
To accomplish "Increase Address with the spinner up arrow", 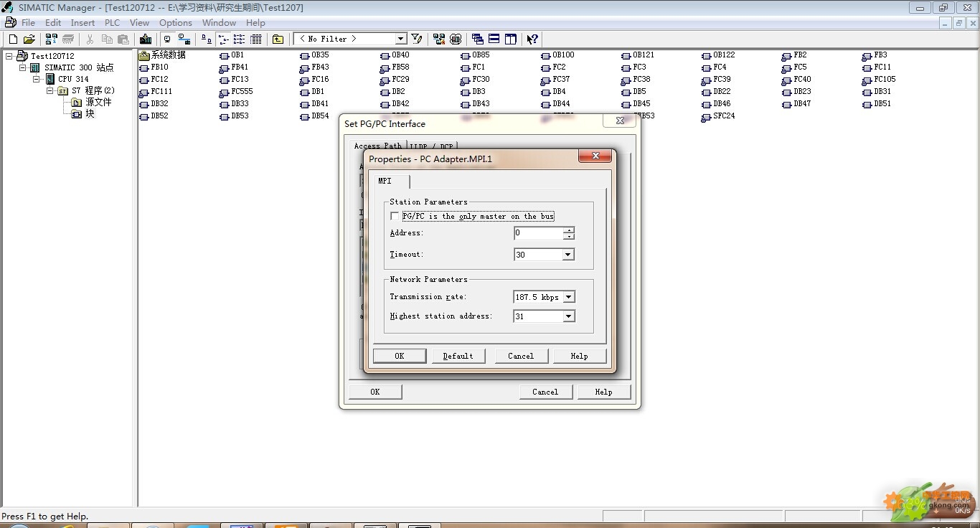I will click(569, 230).
